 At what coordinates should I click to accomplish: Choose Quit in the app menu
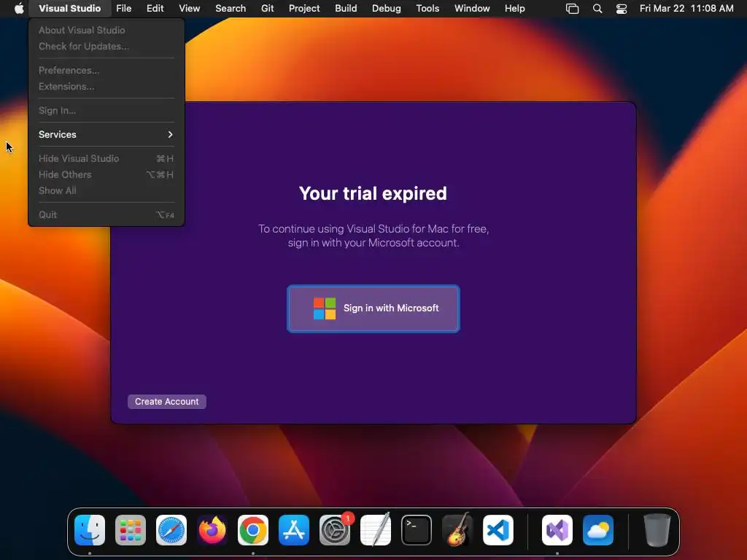tap(106, 215)
